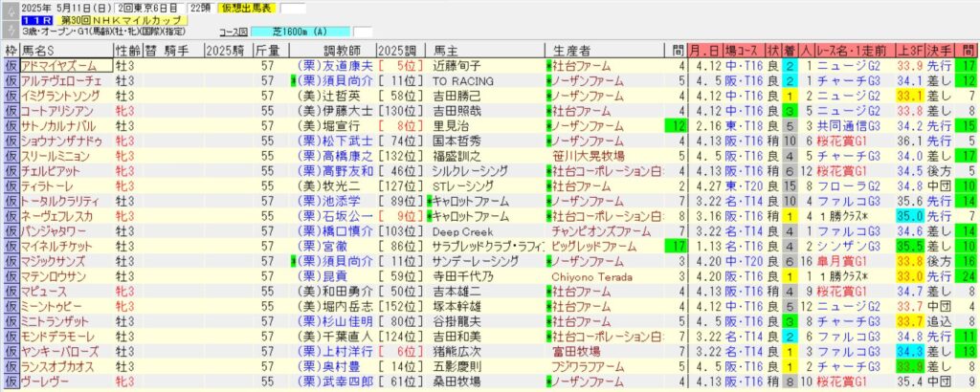The image size is (980, 392).
Task: Click フローラG2 previous race cell
Action: (x=850, y=186)
